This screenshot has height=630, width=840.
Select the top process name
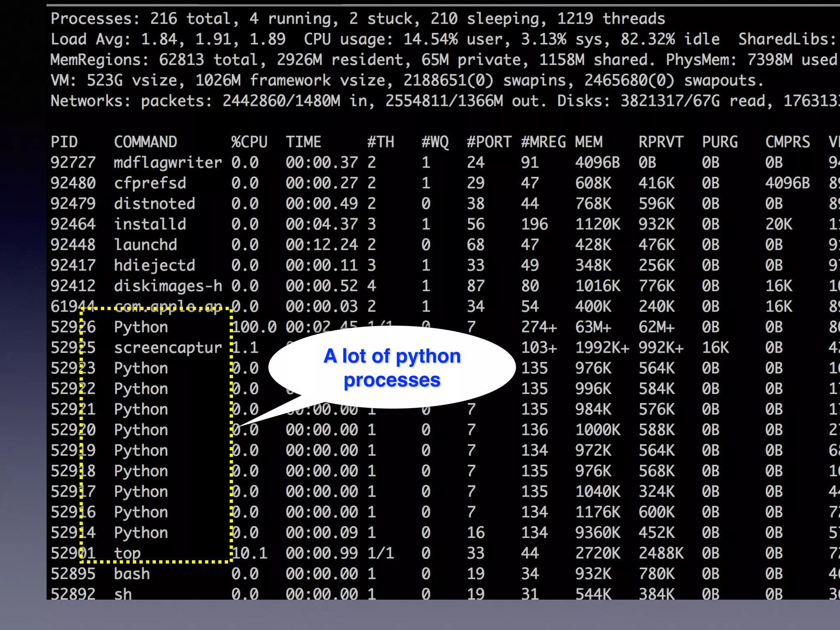pos(127,554)
